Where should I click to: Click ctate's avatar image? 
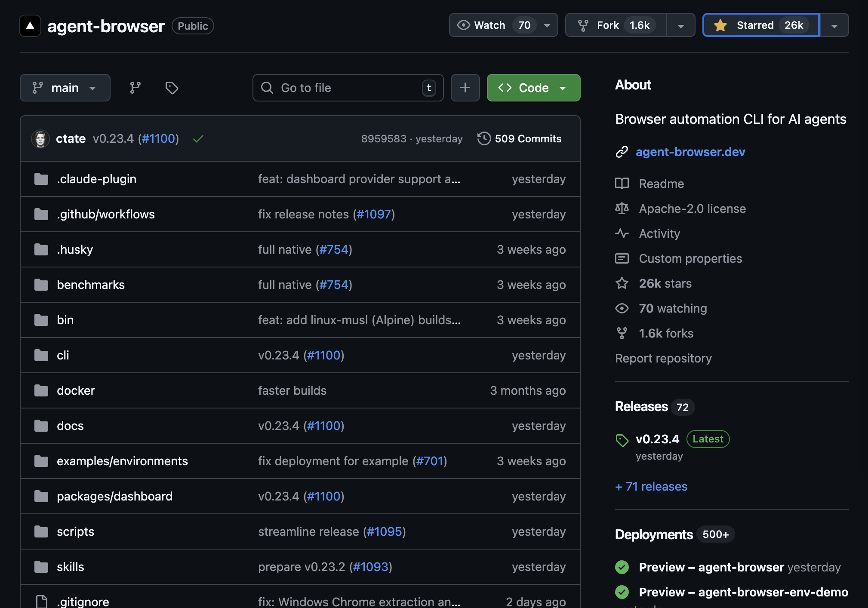[x=40, y=138]
